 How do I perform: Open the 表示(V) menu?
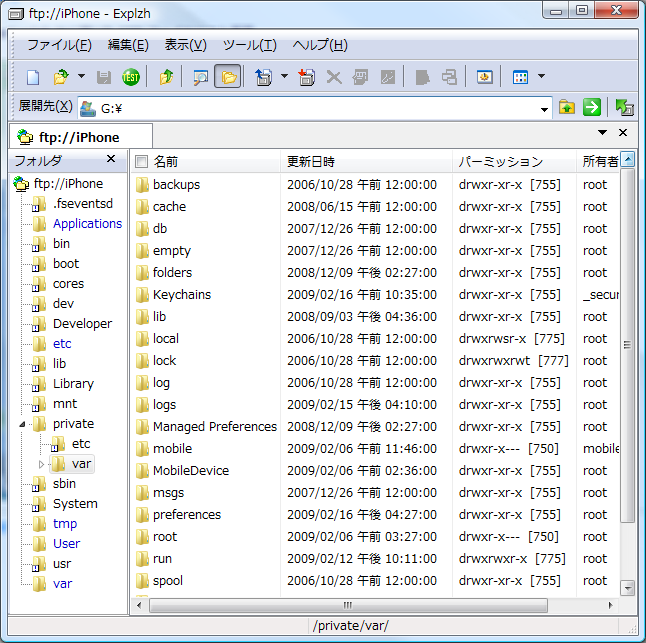pyautogui.click(x=185, y=44)
